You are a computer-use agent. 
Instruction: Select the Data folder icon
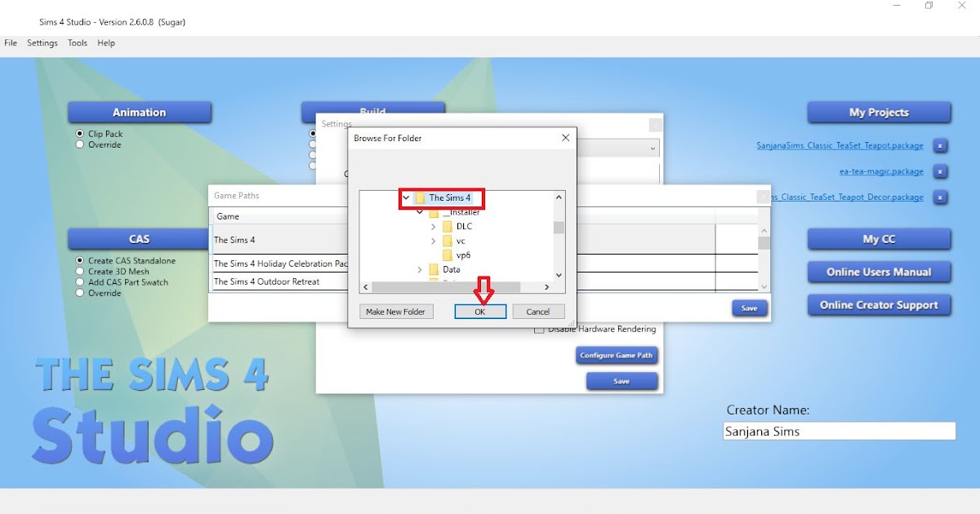tap(434, 269)
